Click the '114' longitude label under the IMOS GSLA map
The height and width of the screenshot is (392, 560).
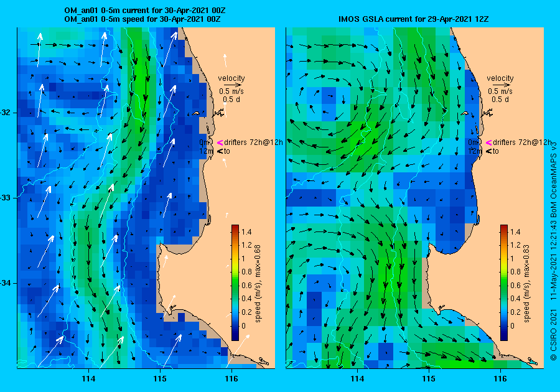tap(357, 379)
